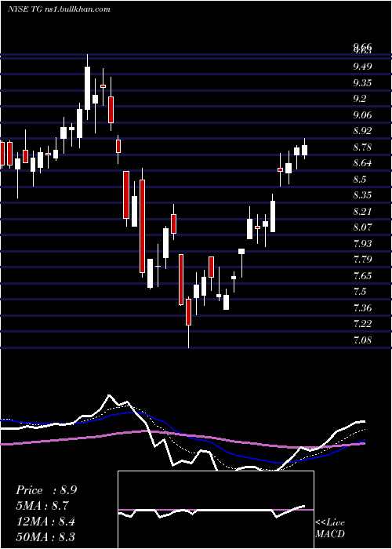The image size is (392, 549).
Task: Click the 12MA : 8.4 readout
Action: tap(45, 521)
